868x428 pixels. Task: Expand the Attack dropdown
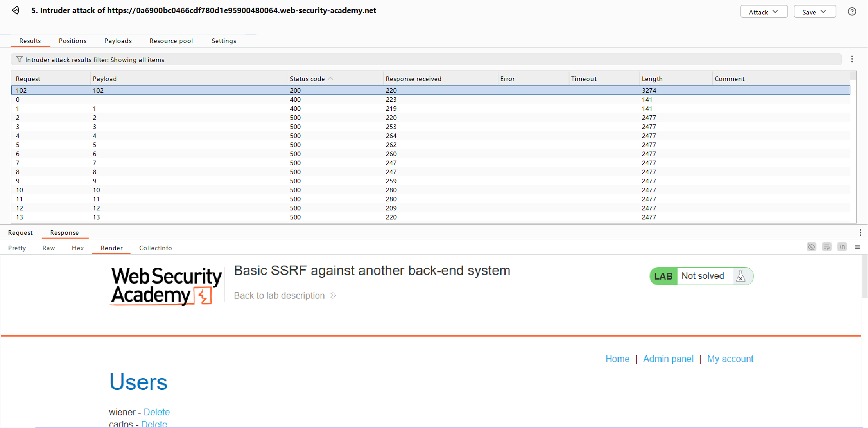(764, 12)
